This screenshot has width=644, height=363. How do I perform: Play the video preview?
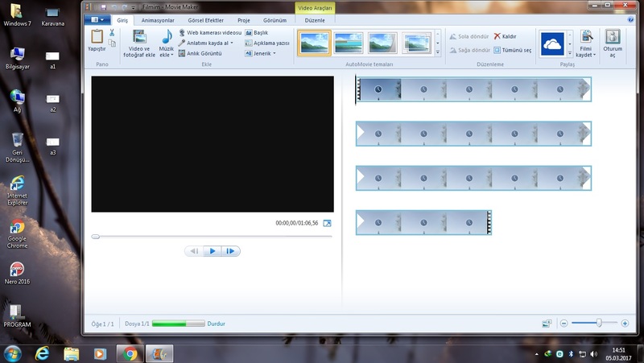(x=213, y=251)
